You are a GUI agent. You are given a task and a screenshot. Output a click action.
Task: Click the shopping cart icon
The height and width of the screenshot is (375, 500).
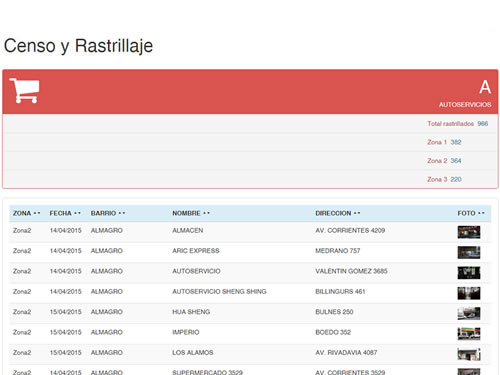(x=24, y=90)
